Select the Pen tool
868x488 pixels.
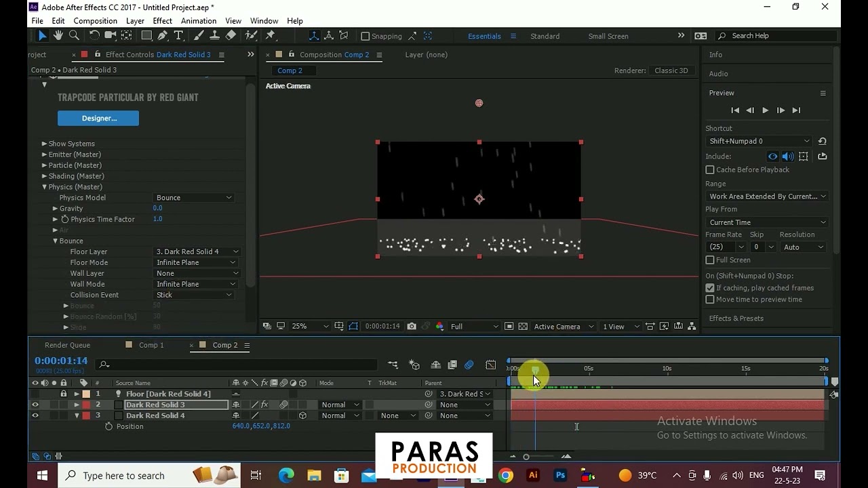[x=163, y=36]
